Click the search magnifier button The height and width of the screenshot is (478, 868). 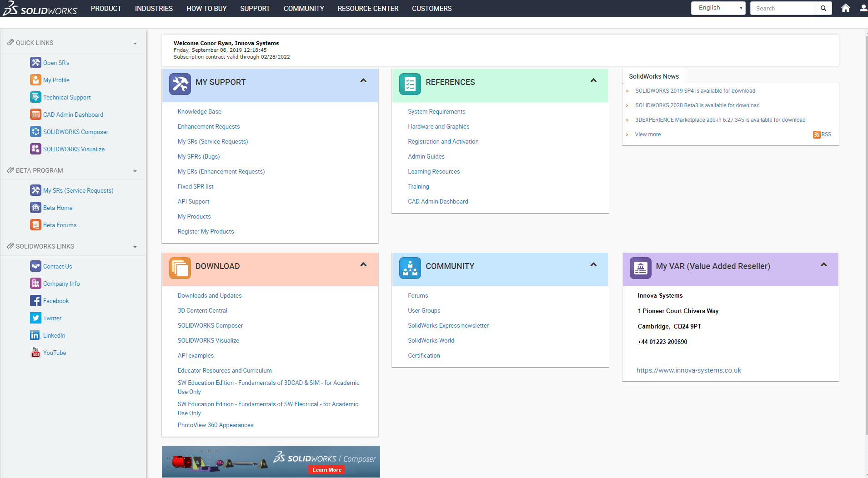(823, 8)
